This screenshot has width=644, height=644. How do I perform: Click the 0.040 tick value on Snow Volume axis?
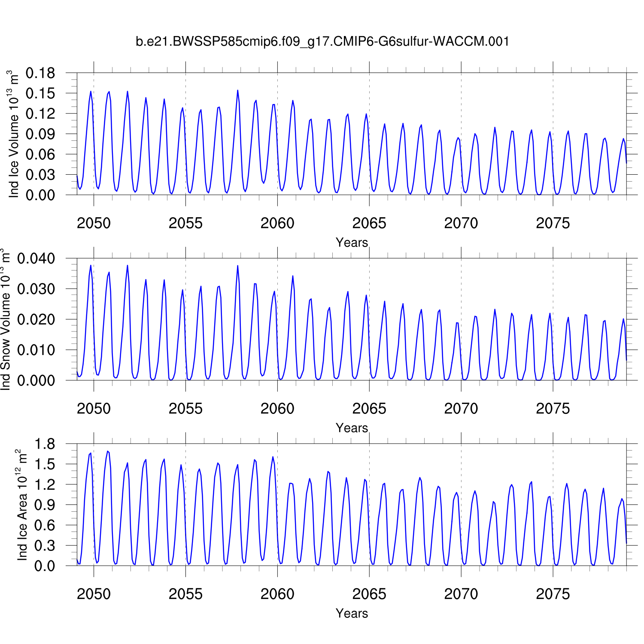coord(36,259)
